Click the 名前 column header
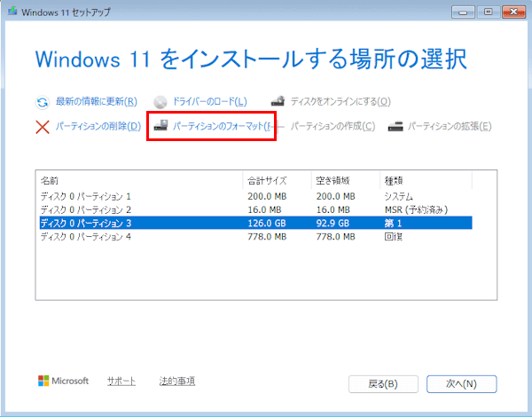Image resolution: width=532 pixels, height=417 pixels. click(141, 180)
